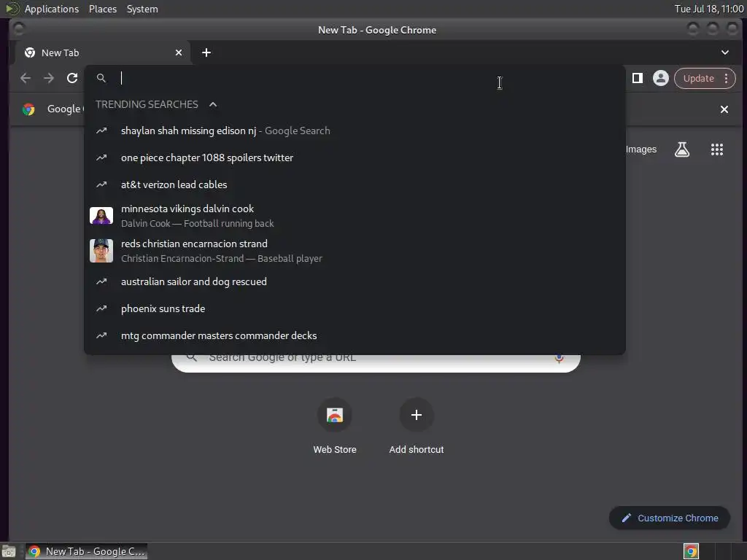Screen dimensions: 747x560
Task: Pick phoenix suns trade suggestion
Action: pos(355,308)
